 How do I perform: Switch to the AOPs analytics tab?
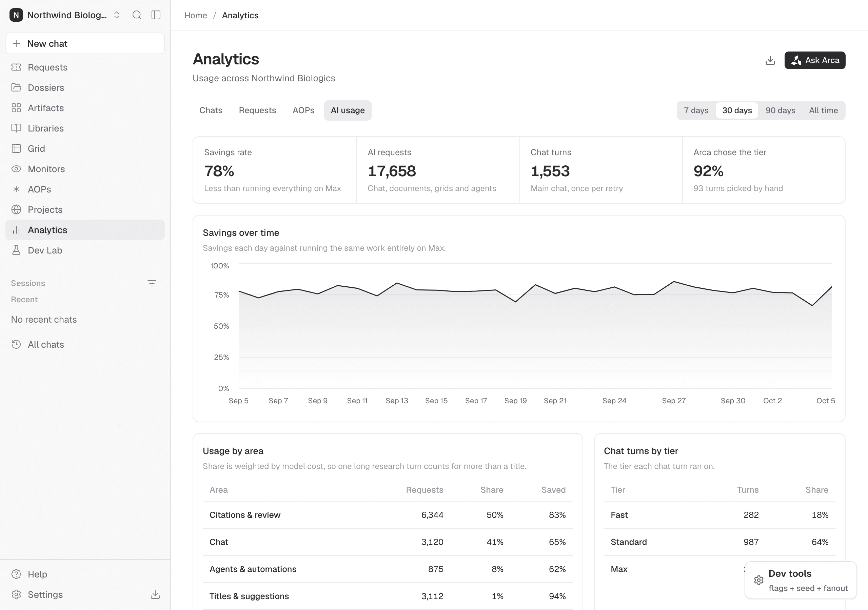(303, 110)
